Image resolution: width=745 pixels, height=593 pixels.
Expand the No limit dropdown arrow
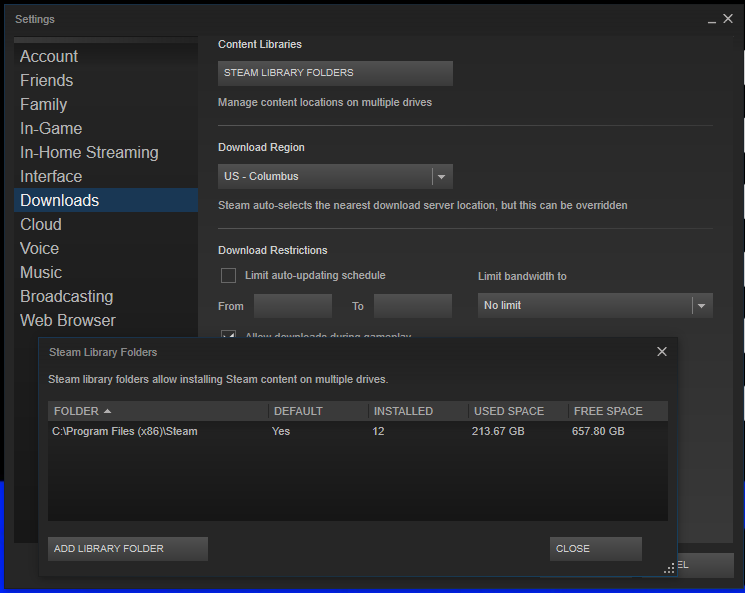point(701,306)
